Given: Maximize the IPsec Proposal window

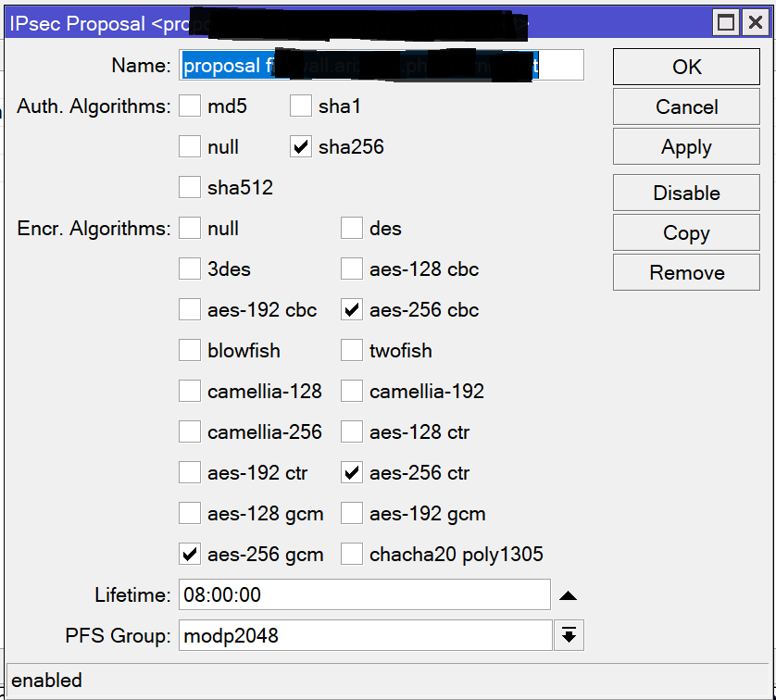Looking at the screenshot, I should pos(725,22).
